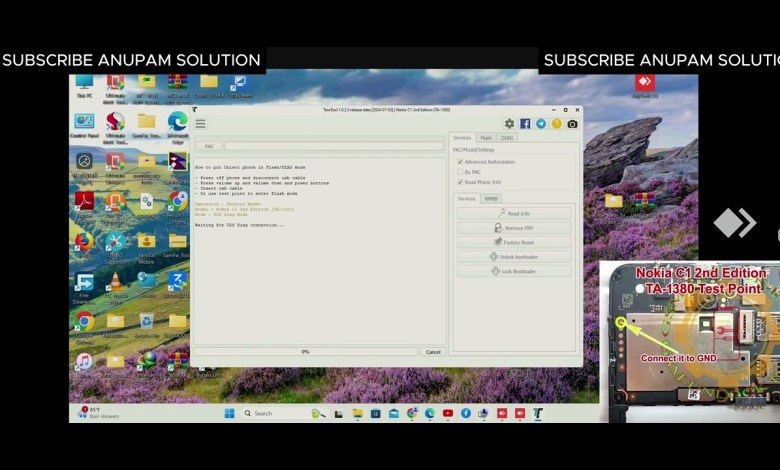Open Famous Mobile folder on desktop
The height and width of the screenshot is (470, 780).
tap(146, 247)
